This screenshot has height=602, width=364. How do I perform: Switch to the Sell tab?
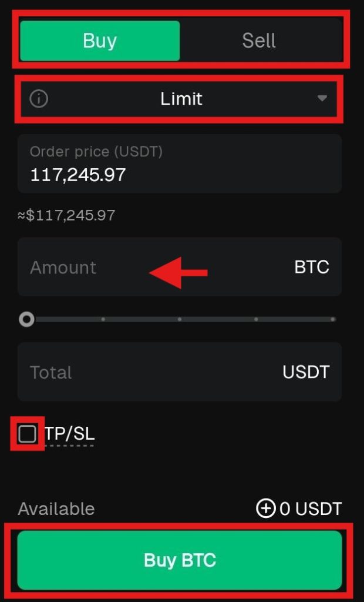point(258,40)
